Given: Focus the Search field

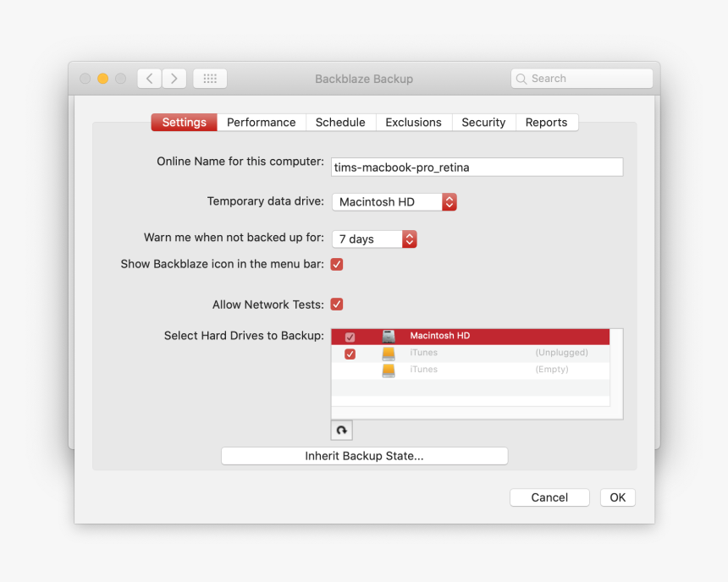Looking at the screenshot, I should [582, 79].
